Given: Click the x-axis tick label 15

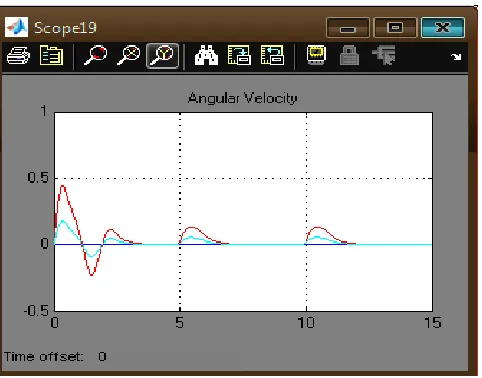Looking at the screenshot, I should point(432,322).
